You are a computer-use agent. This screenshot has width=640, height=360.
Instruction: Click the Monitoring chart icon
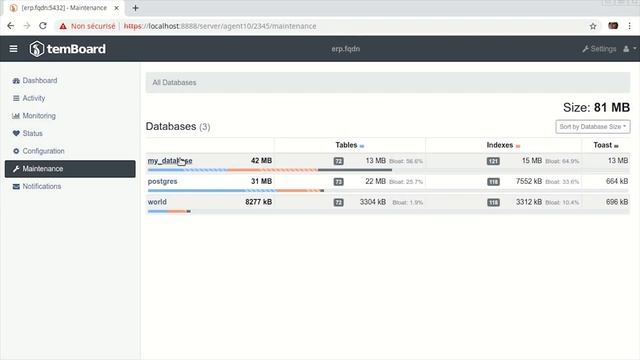coord(16,116)
